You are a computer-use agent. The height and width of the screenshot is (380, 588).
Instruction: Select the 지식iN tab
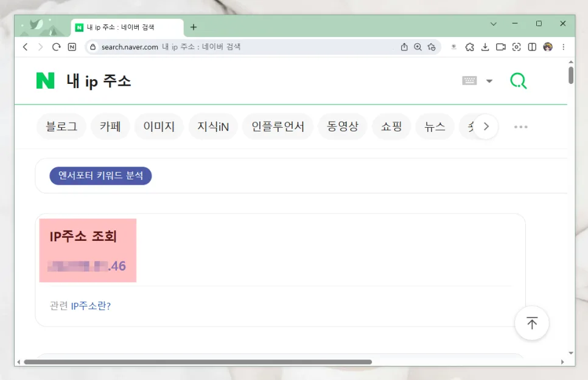coord(213,126)
